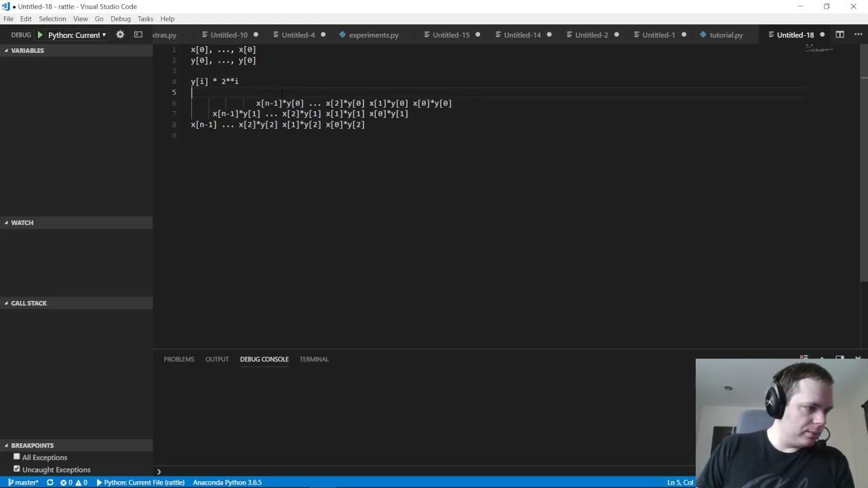Click line 8 starting 'x[n-1] ... x[2]*y[2]'
This screenshot has height=488, width=868.
[x=277, y=125]
